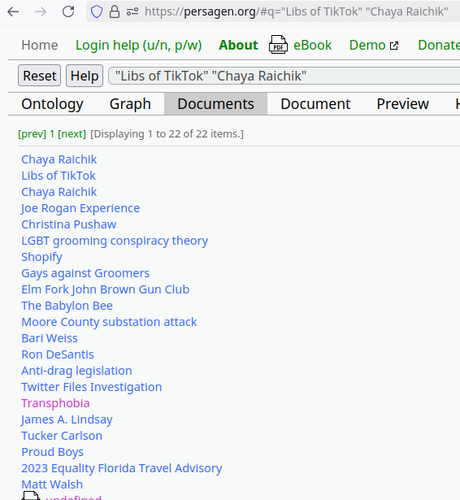Click the browser forward arrow

coord(41,12)
